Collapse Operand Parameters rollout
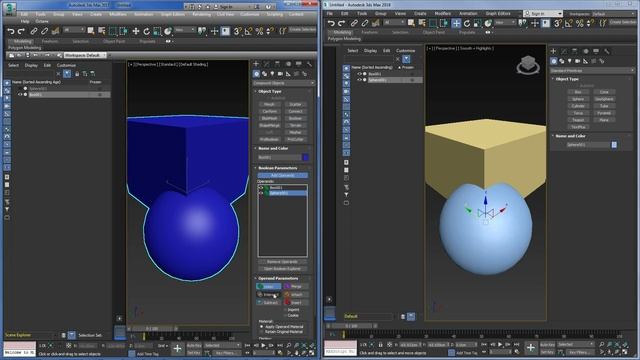 pyautogui.click(x=278, y=278)
